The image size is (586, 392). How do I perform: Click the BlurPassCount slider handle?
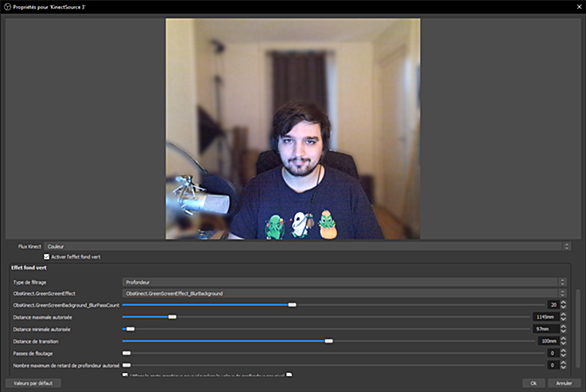coord(292,305)
